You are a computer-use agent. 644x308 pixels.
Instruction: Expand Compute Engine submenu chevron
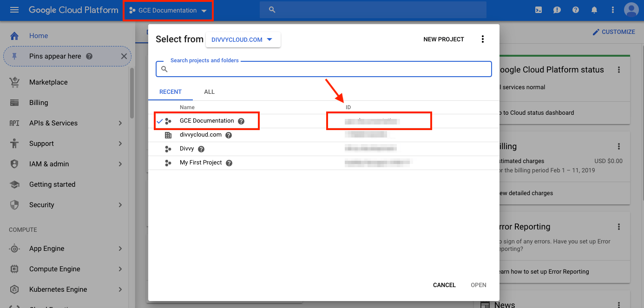[x=120, y=269]
